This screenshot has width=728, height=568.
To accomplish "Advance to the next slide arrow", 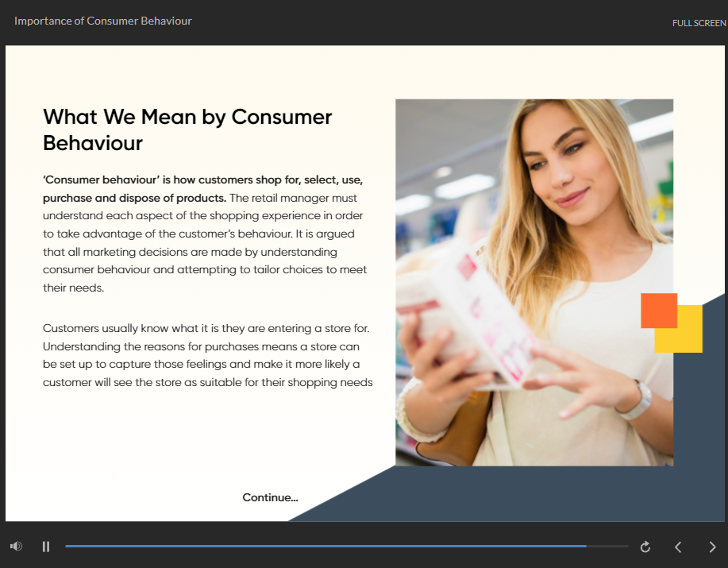I will coord(712,547).
